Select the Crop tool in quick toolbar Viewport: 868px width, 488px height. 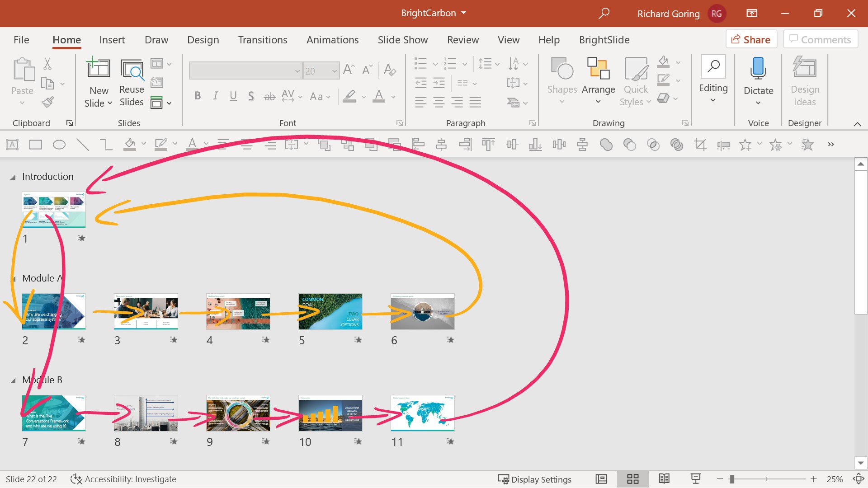click(x=700, y=145)
